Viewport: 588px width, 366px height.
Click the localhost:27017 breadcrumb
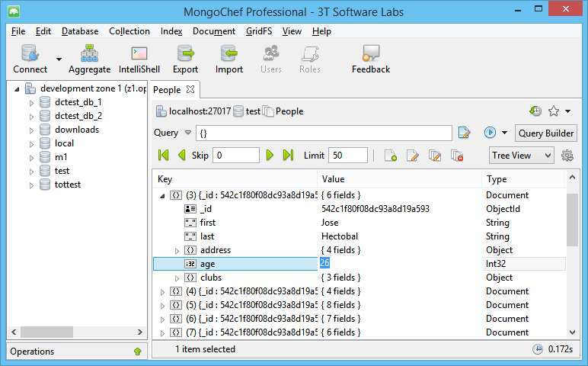(x=193, y=111)
